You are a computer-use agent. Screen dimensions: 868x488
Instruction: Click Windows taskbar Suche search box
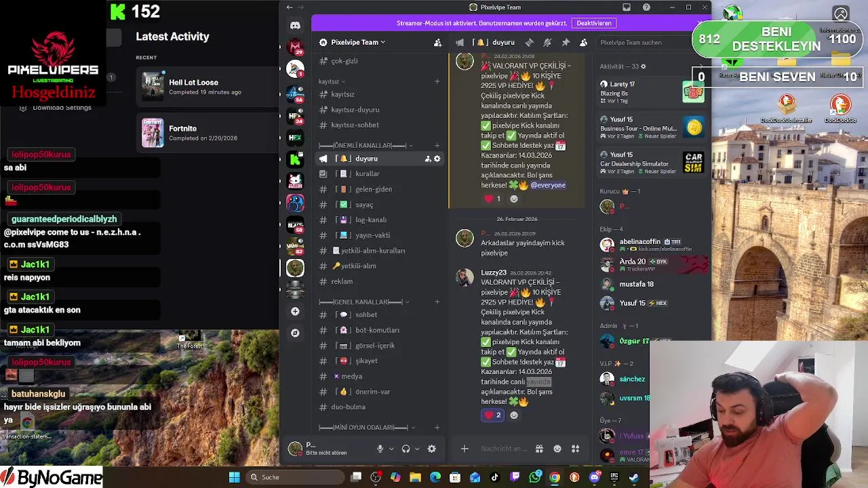(294, 477)
